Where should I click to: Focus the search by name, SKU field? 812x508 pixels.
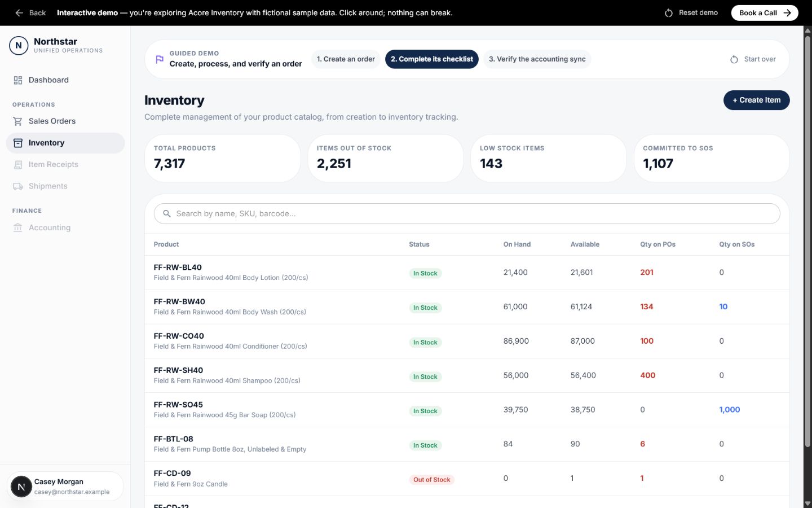pos(467,213)
